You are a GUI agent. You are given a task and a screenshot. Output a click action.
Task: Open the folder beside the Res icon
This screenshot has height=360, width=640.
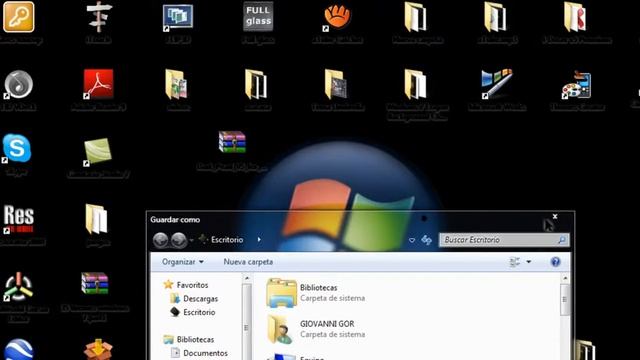pyautogui.click(x=97, y=219)
